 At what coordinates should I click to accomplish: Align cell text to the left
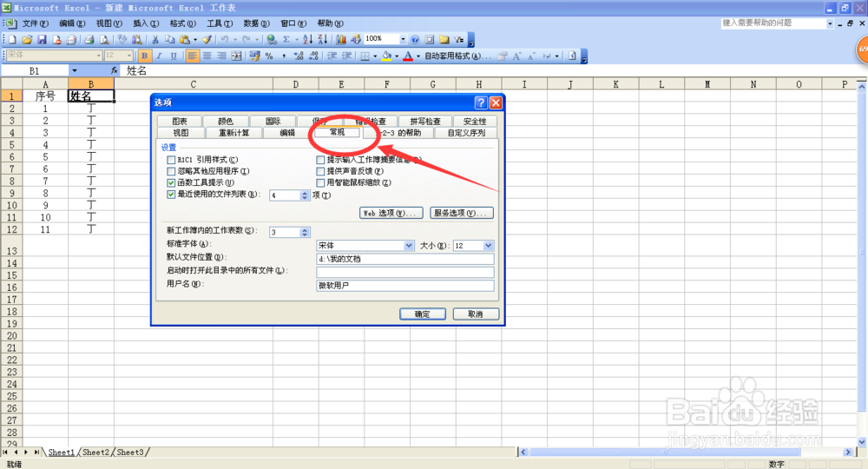[193, 56]
